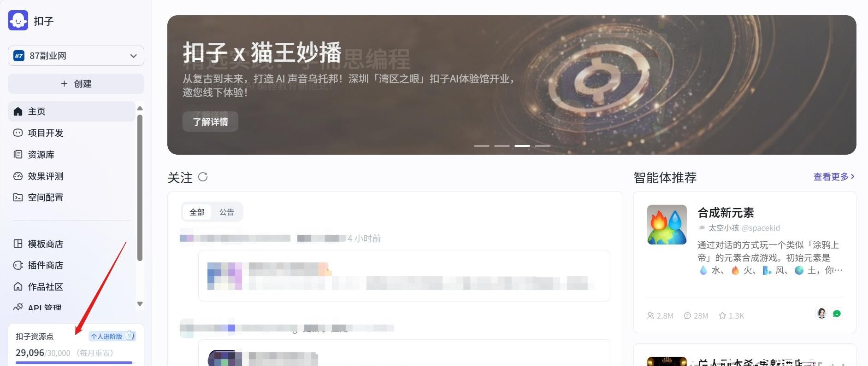Image resolution: width=868 pixels, height=366 pixels.
Task: Switch to the 公告 tab
Action: (227, 212)
